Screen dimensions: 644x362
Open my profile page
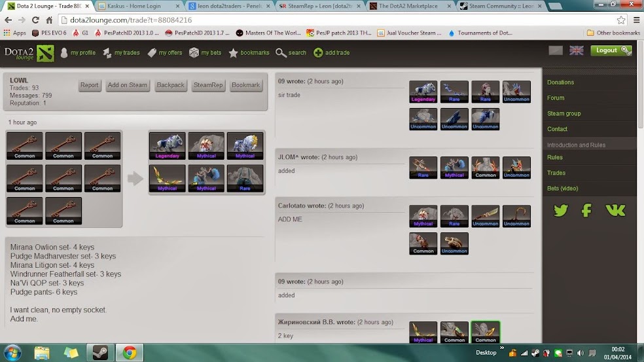[x=78, y=52]
